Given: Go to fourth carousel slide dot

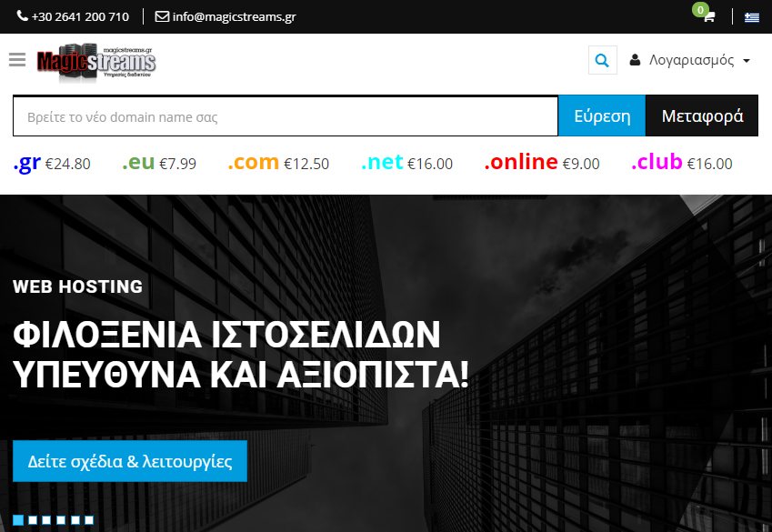Looking at the screenshot, I should coord(61,519).
